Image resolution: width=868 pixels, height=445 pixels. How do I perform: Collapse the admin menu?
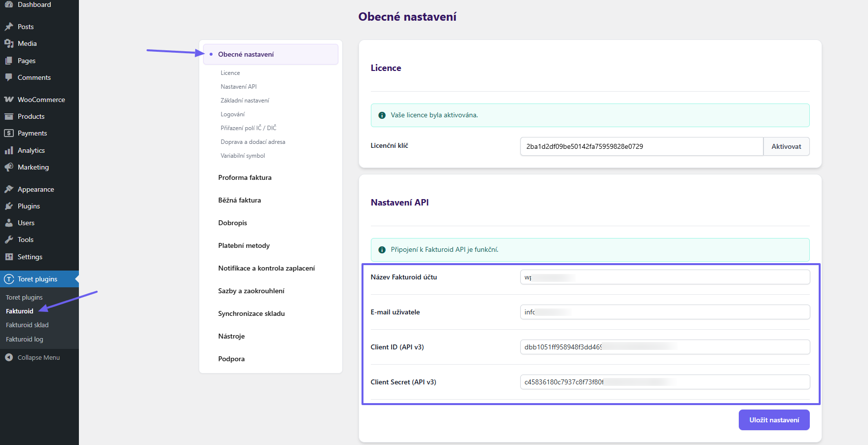tap(38, 357)
